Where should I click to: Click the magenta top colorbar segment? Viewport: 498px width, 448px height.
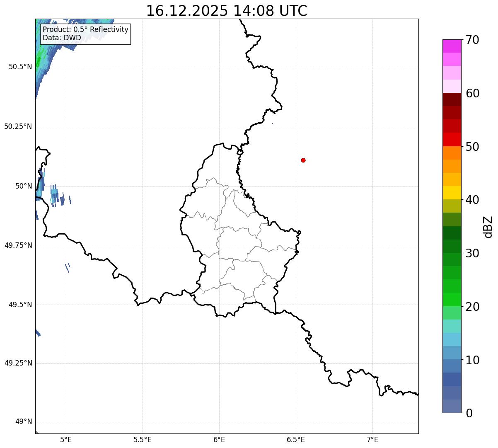(x=452, y=46)
